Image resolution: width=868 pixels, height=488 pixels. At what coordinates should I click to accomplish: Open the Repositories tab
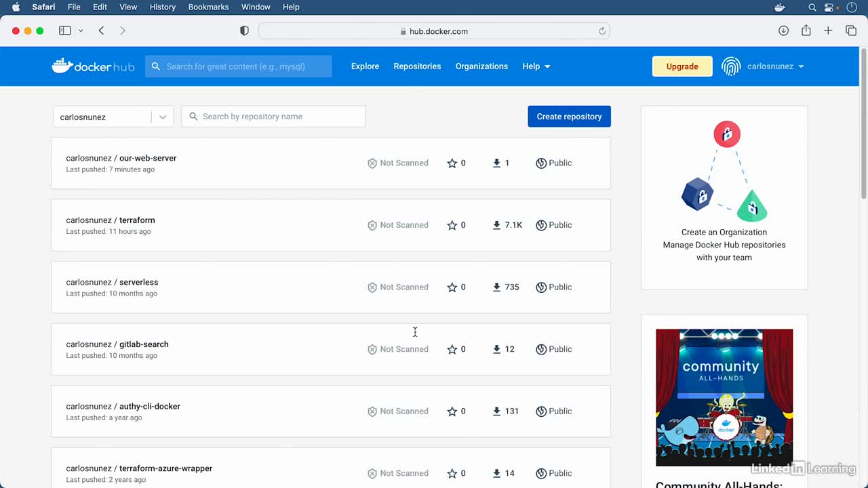pyautogui.click(x=417, y=66)
